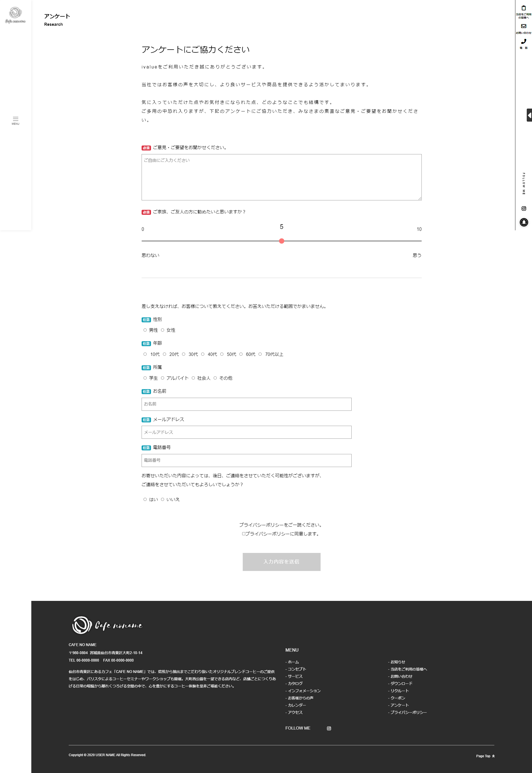Open footer link インフォメーション

coord(303,690)
